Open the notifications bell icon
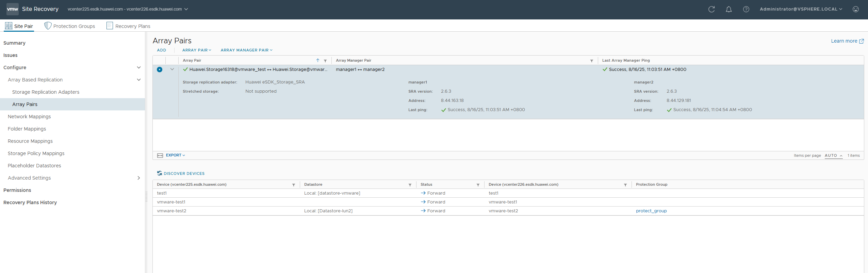Image resolution: width=868 pixels, height=273 pixels. tap(729, 9)
